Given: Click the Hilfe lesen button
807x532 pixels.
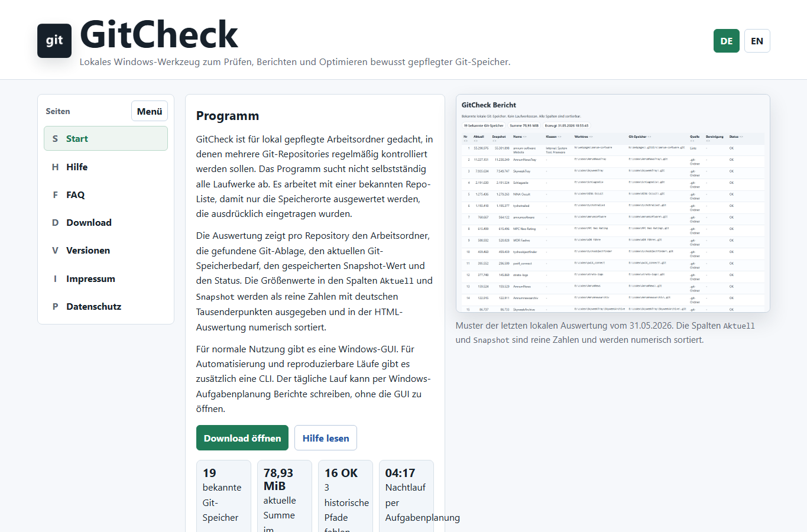Looking at the screenshot, I should point(326,438).
